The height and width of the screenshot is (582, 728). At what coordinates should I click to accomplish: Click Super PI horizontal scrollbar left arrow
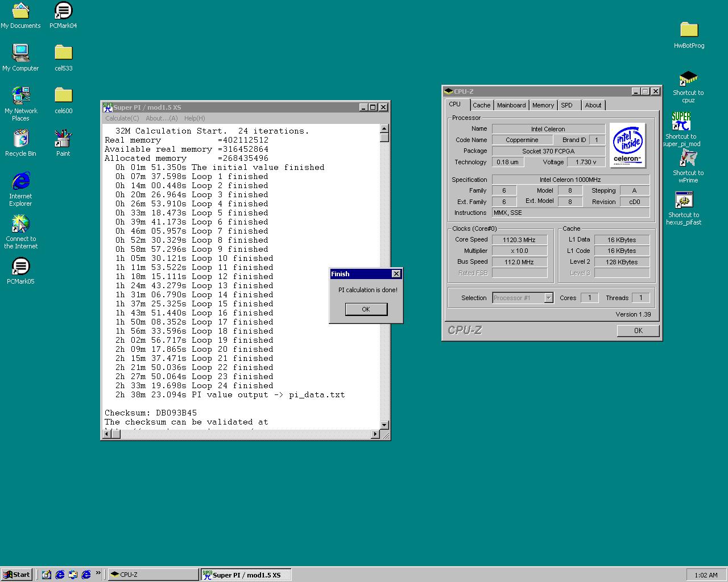[x=106, y=434]
